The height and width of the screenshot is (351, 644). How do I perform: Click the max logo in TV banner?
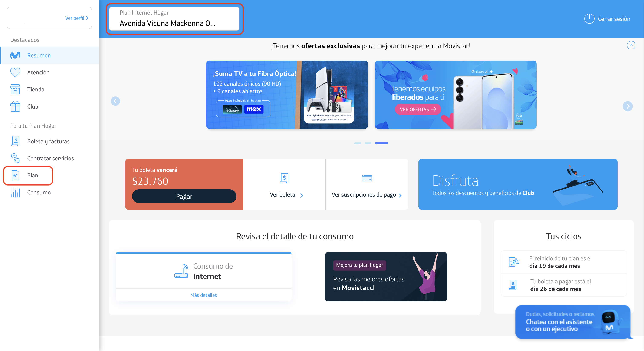click(x=254, y=109)
